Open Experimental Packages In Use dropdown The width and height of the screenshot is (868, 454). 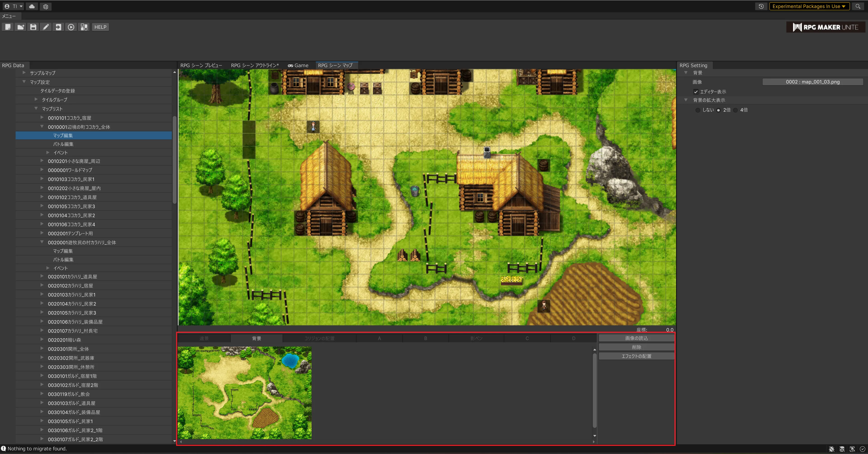(x=809, y=6)
